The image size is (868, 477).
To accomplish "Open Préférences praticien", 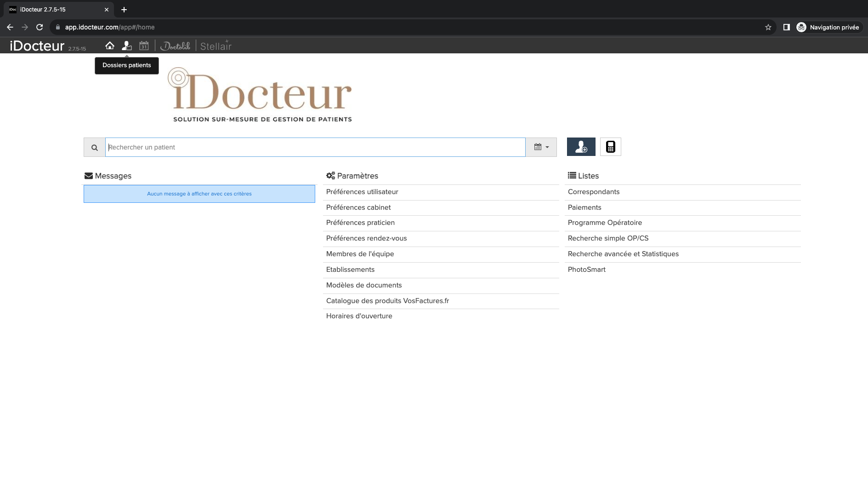I will click(x=360, y=223).
